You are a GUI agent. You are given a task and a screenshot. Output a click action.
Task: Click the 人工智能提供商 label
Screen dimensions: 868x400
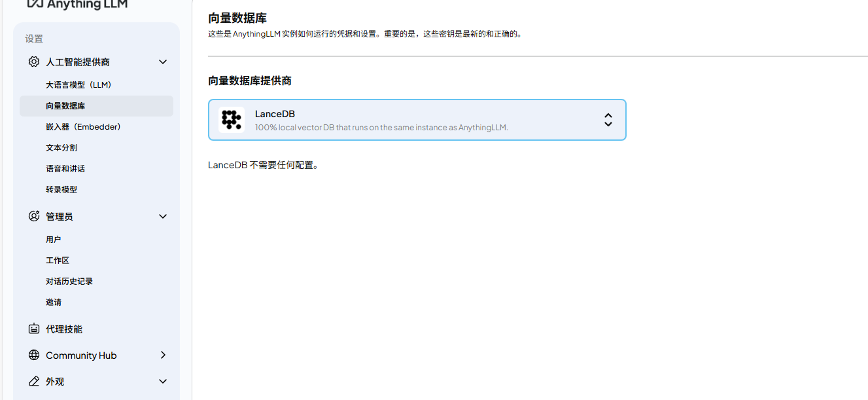tap(78, 62)
